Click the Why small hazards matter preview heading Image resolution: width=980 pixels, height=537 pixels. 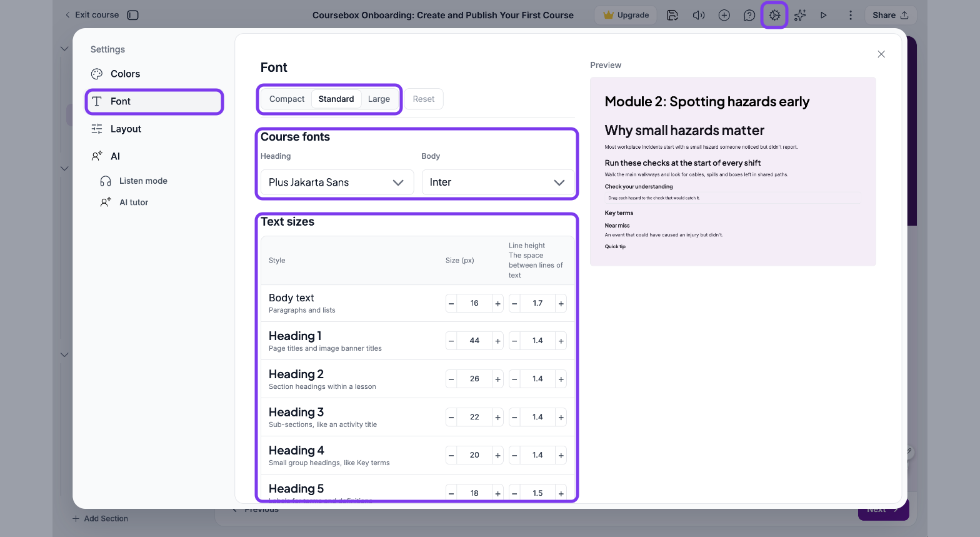[x=684, y=131]
